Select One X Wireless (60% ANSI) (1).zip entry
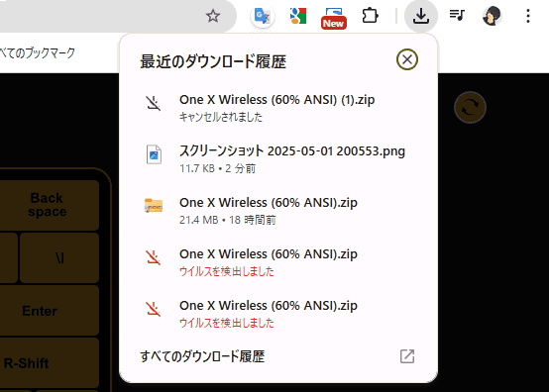 pyautogui.click(x=278, y=108)
